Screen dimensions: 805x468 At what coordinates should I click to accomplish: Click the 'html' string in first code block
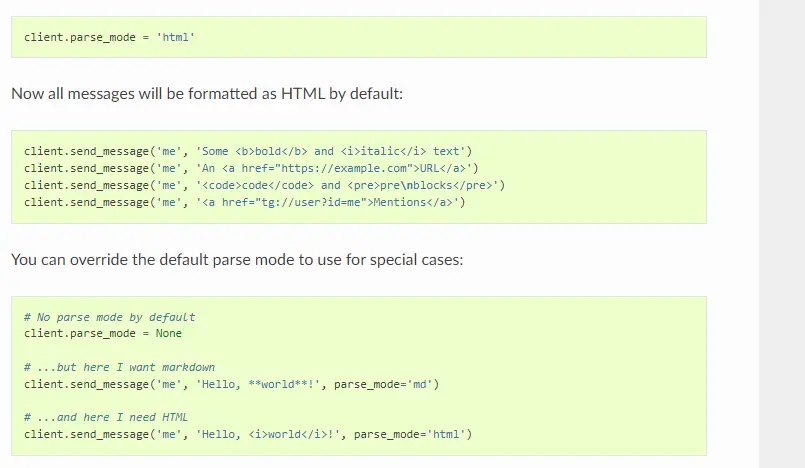pyautogui.click(x=176, y=37)
